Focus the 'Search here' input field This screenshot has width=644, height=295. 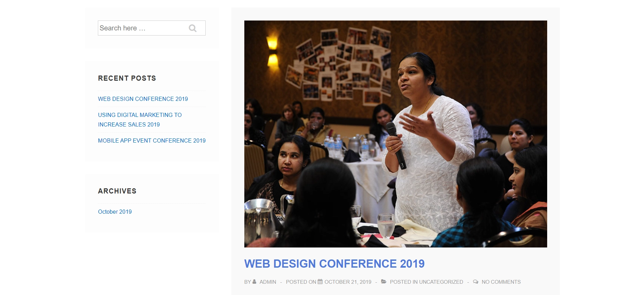[152, 28]
